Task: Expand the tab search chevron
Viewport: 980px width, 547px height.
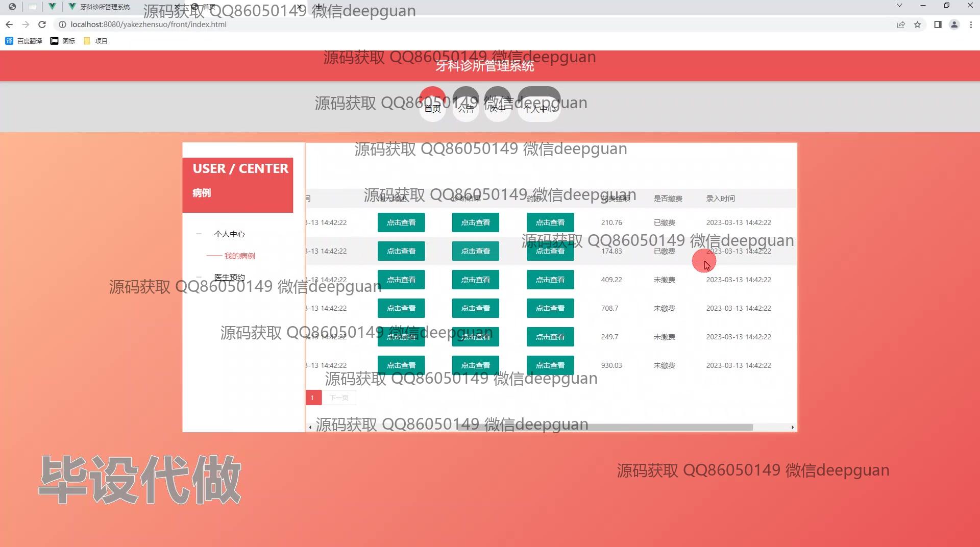Action: point(899,6)
